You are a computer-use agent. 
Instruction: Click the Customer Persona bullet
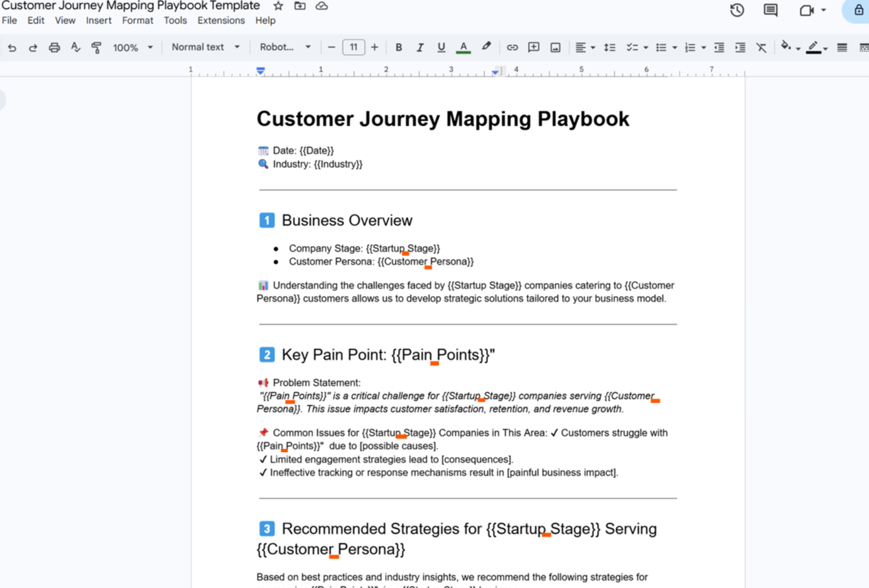point(381,261)
